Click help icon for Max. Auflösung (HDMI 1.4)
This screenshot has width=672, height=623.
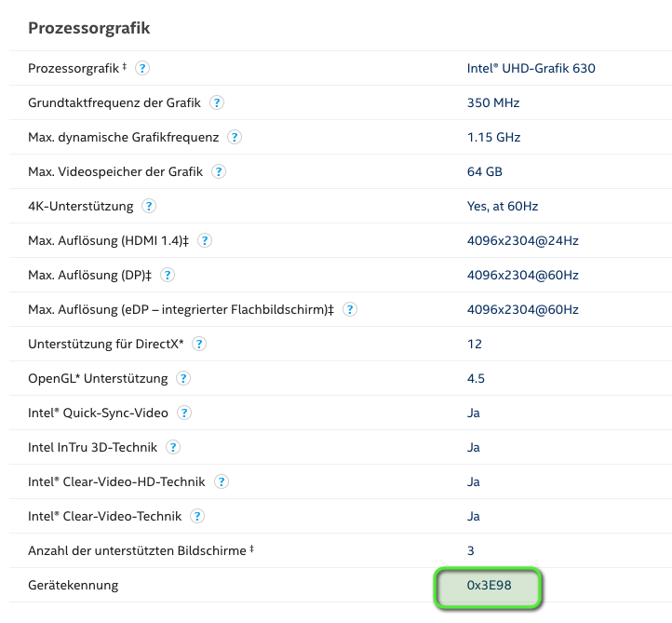click(205, 240)
